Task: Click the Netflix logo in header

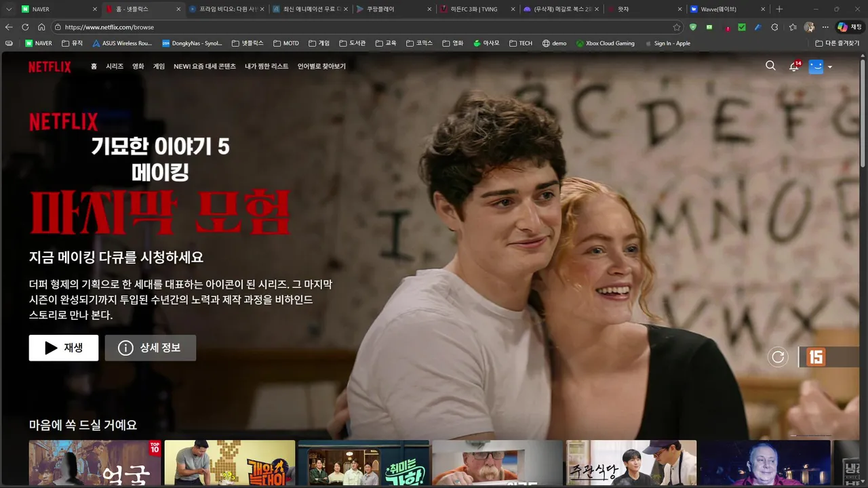Action: point(50,66)
